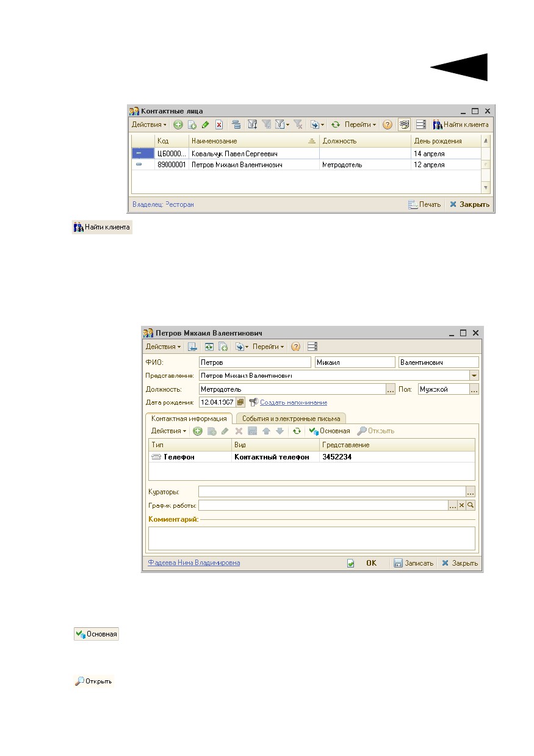The height and width of the screenshot is (756, 534).
Task: Click the Метродотель cell in the list
Action: tap(365, 165)
